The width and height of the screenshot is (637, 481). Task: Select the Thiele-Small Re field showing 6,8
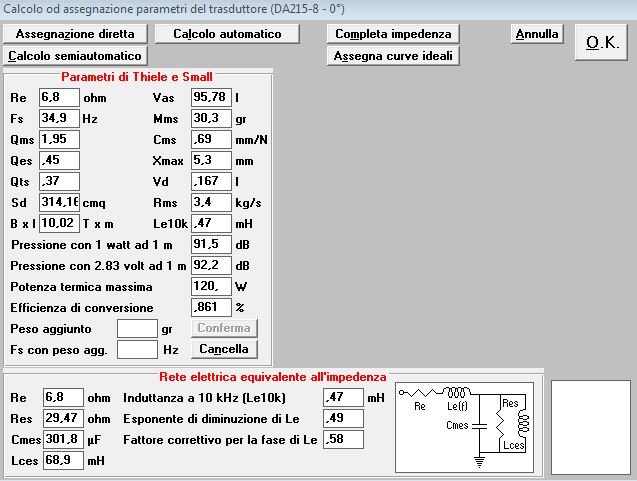[x=59, y=98]
